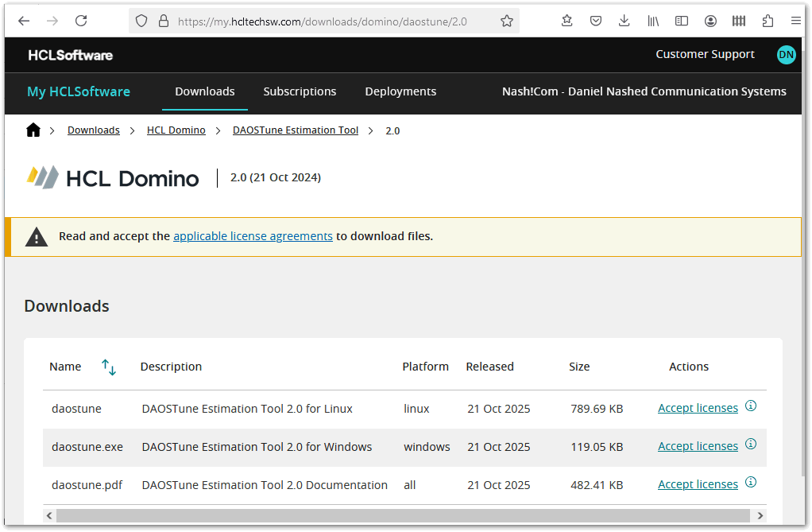Click the '2.0 (21 Oct 2024)' version text
The image size is (812, 532).
(276, 178)
